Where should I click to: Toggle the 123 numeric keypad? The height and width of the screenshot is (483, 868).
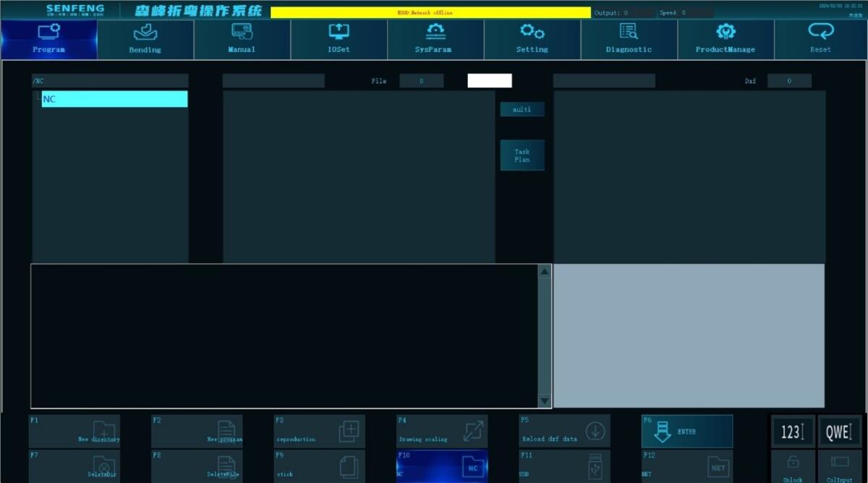793,432
